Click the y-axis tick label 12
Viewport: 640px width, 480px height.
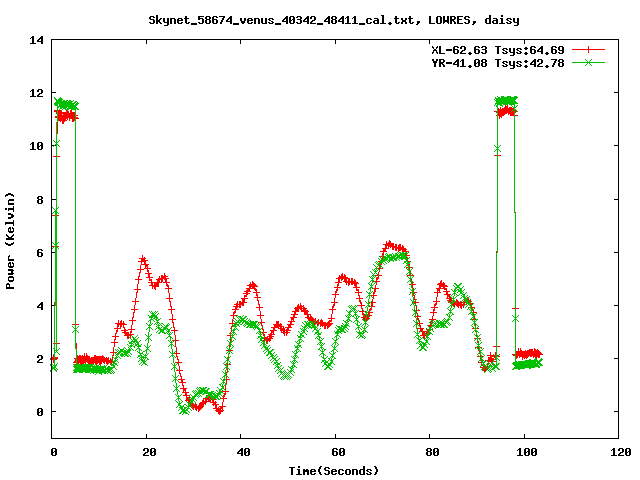[36, 93]
